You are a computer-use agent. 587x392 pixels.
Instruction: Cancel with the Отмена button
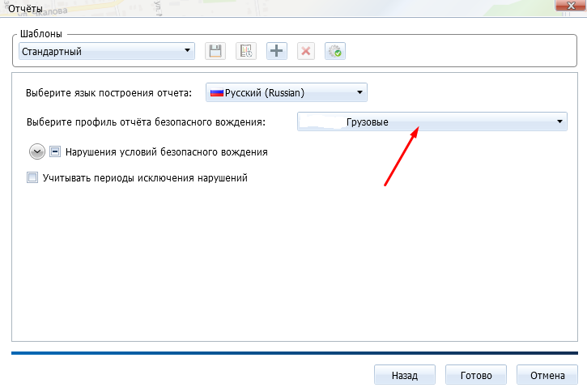point(546,376)
